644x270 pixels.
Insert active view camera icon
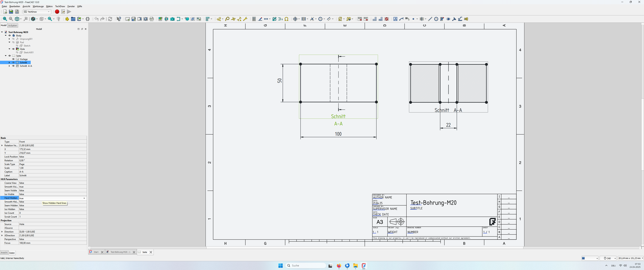click(x=172, y=19)
